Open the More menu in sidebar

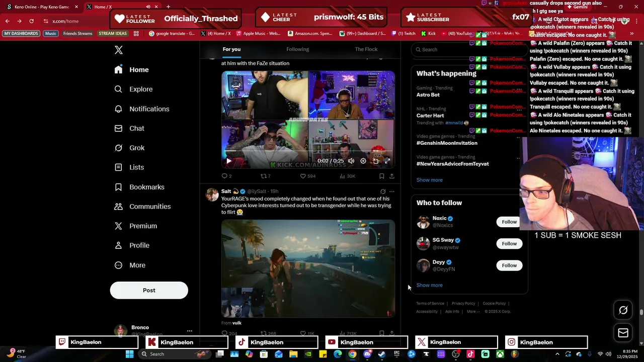click(129, 265)
